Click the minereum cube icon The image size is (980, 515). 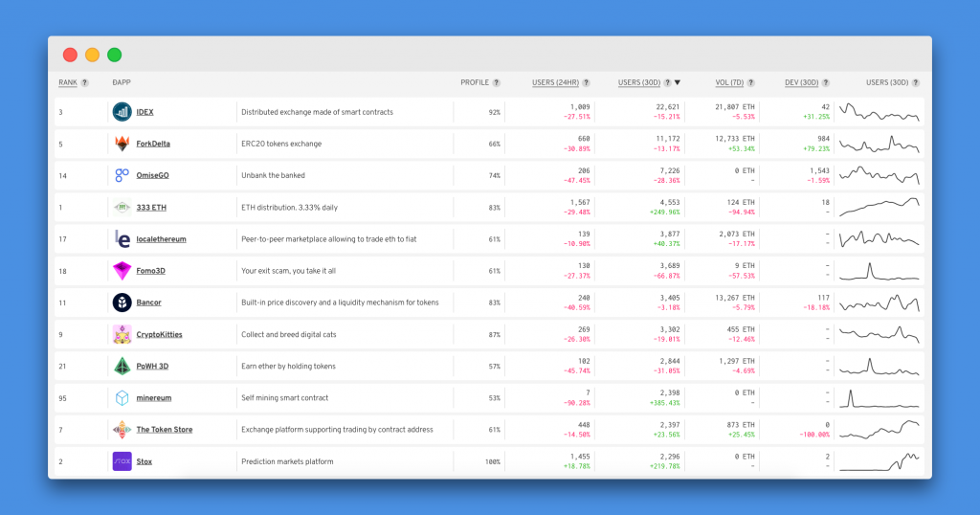pos(122,397)
